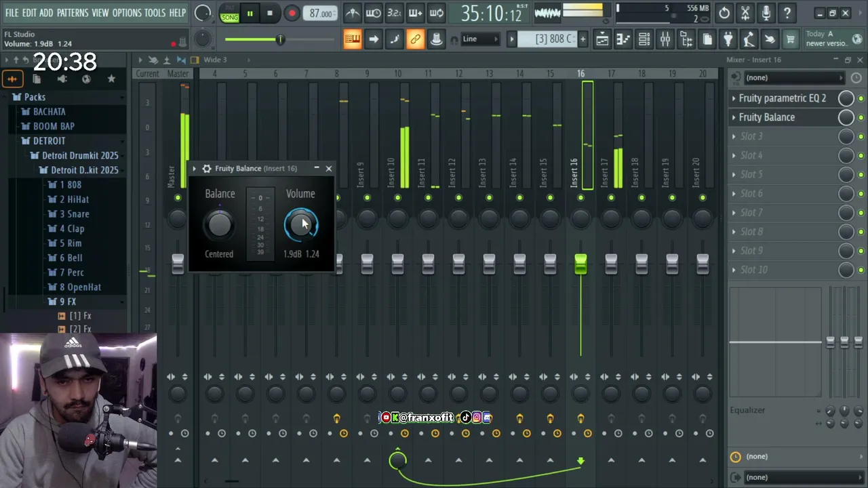Open the 1 808 folder

point(71,184)
